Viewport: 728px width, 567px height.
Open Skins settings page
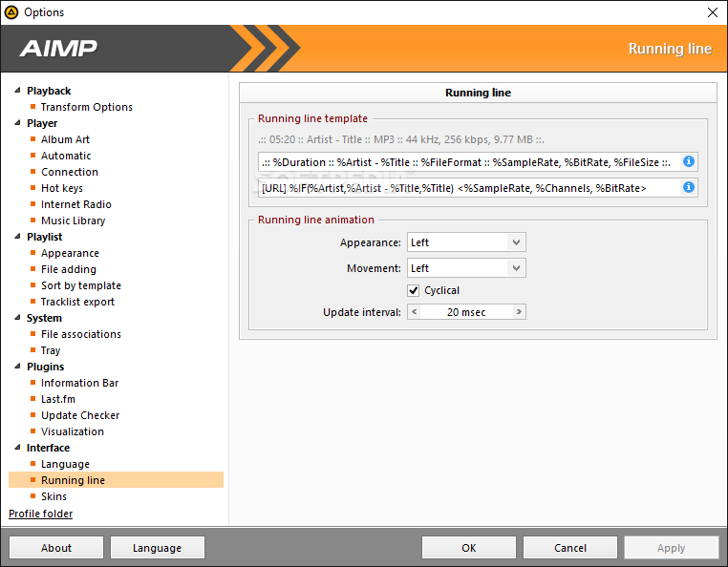tap(54, 497)
